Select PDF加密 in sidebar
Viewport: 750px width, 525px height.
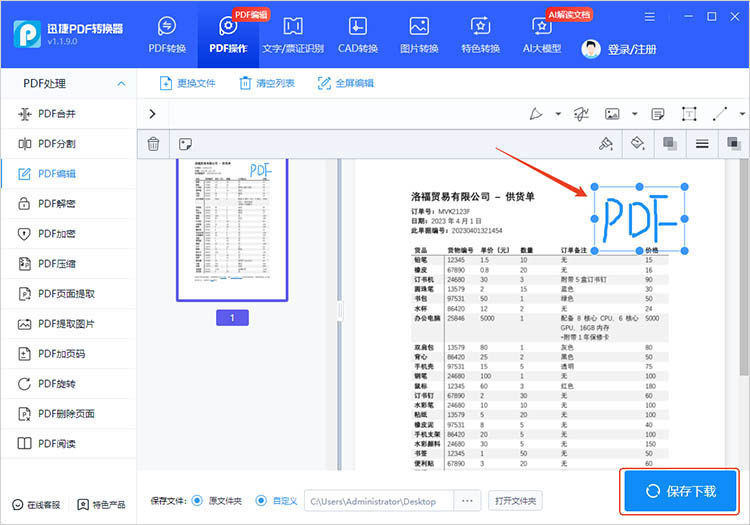click(69, 234)
